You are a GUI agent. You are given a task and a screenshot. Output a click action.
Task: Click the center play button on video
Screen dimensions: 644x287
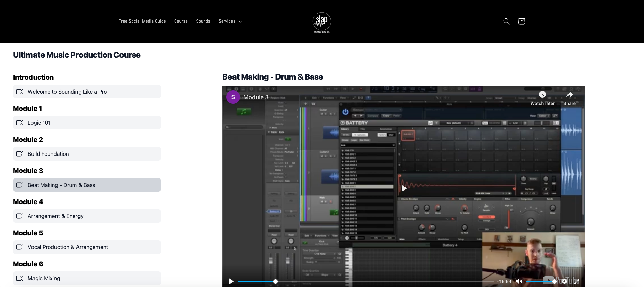pos(404,188)
